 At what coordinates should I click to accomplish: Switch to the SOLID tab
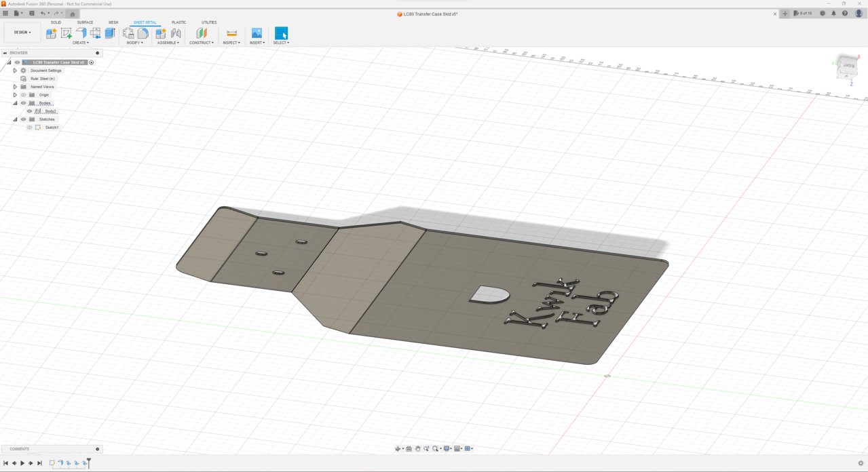coord(56,22)
